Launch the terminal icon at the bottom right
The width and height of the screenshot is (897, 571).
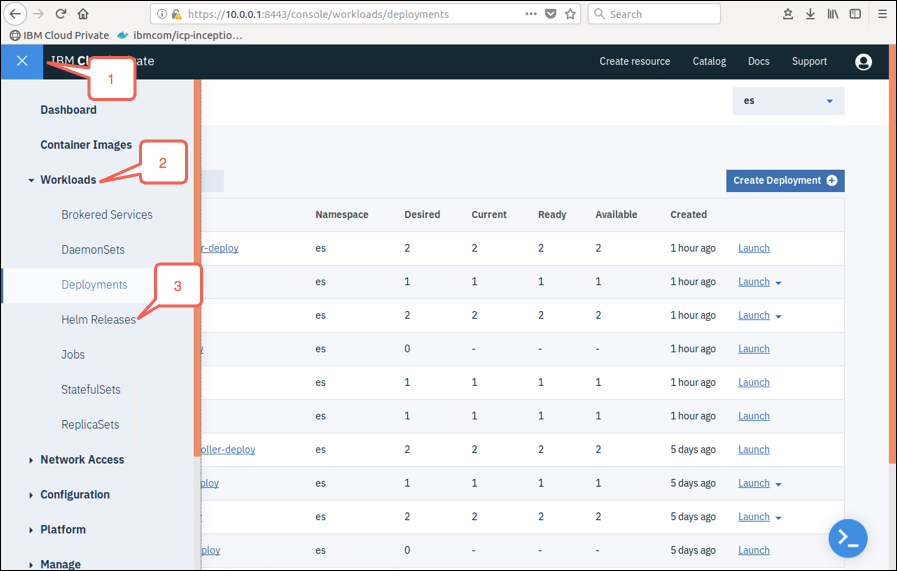(x=848, y=538)
